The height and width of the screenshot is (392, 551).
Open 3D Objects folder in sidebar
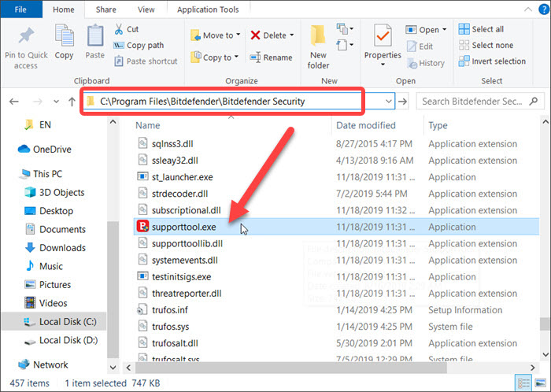click(x=54, y=193)
